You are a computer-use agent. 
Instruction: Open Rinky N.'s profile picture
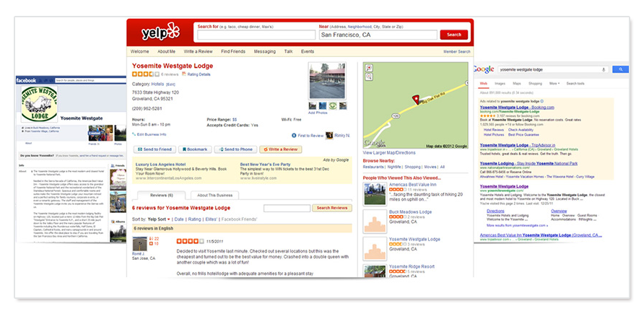[x=329, y=136]
